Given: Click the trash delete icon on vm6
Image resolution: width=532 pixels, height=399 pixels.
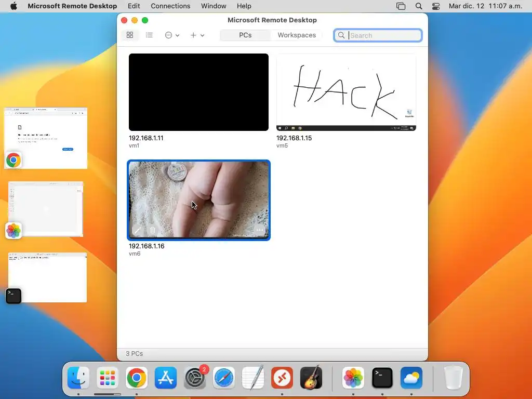Looking at the screenshot, I should click(x=152, y=230).
